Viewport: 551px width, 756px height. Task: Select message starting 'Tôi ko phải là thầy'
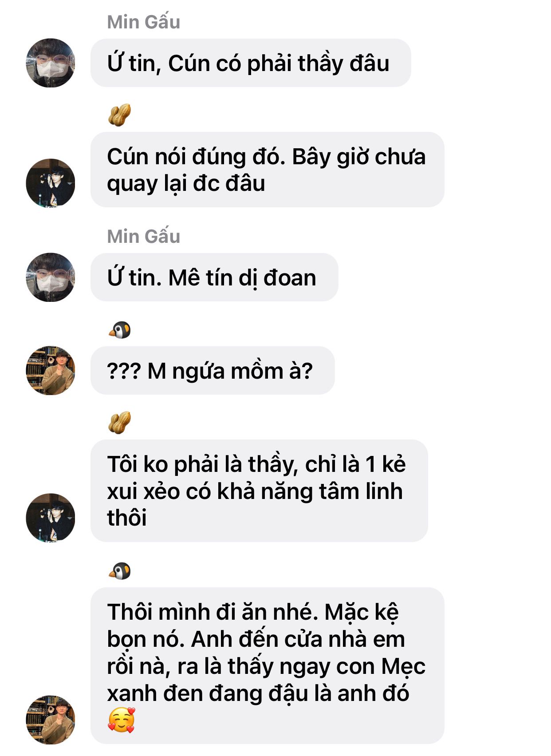pos(259,491)
